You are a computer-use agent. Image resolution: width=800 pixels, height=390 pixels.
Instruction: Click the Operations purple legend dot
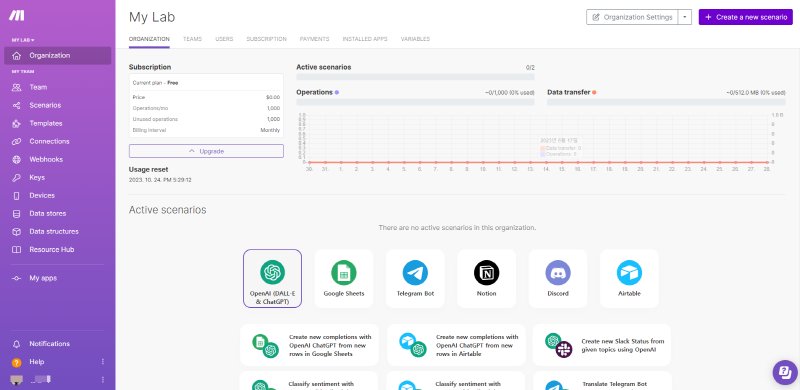click(x=337, y=92)
